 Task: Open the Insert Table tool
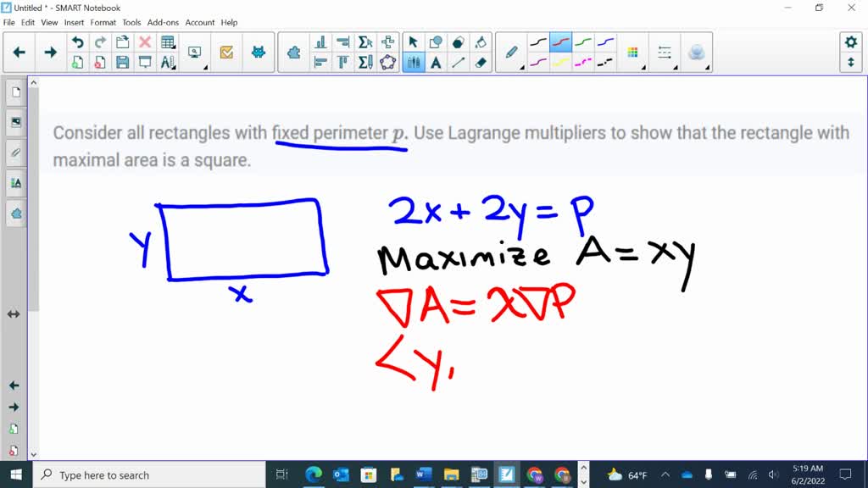click(x=167, y=41)
